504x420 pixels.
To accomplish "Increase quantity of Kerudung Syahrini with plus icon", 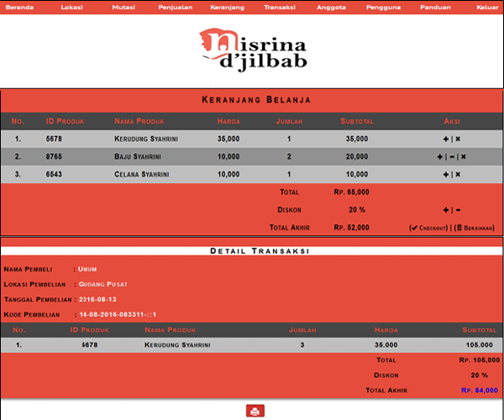I will (446, 139).
